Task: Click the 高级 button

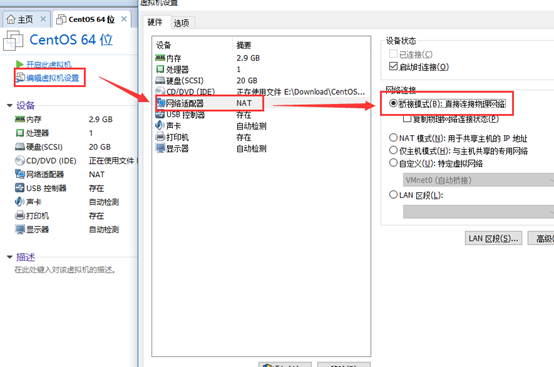Action: coord(541,238)
